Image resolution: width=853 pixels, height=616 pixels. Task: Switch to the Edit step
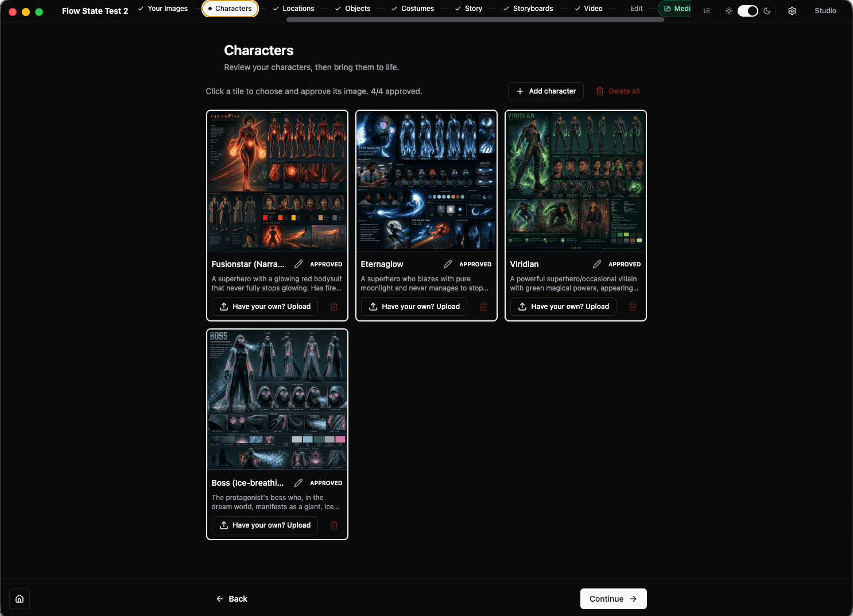637,9
